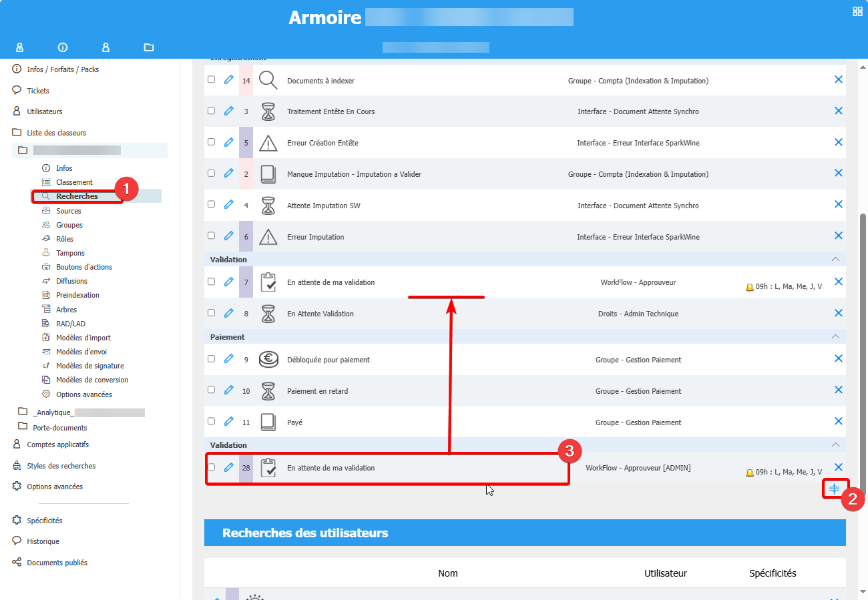This screenshot has height=600, width=868.
Task: Open Styles des recherches
Action: pyautogui.click(x=61, y=466)
